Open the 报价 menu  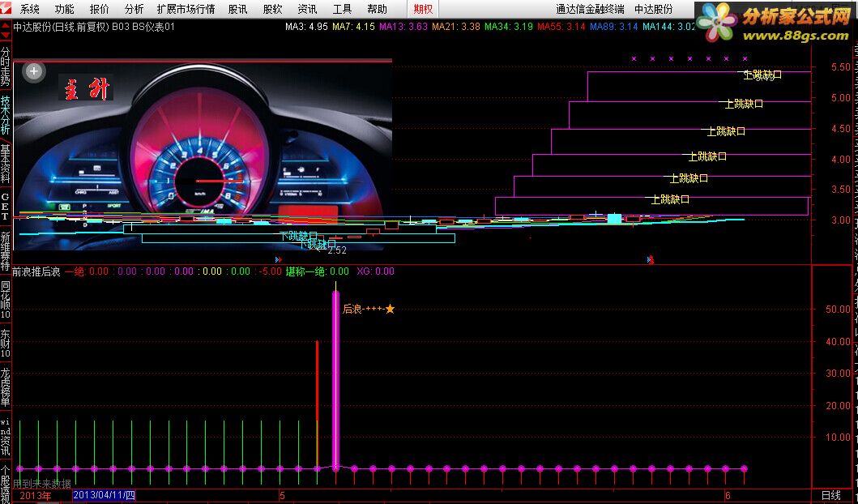coord(99,9)
